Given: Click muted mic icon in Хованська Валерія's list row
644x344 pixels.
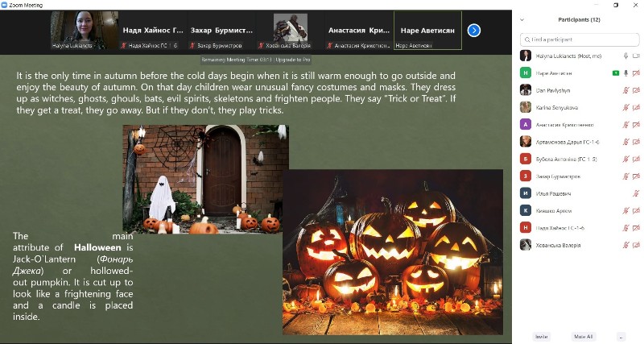Looking at the screenshot, I should (625, 246).
